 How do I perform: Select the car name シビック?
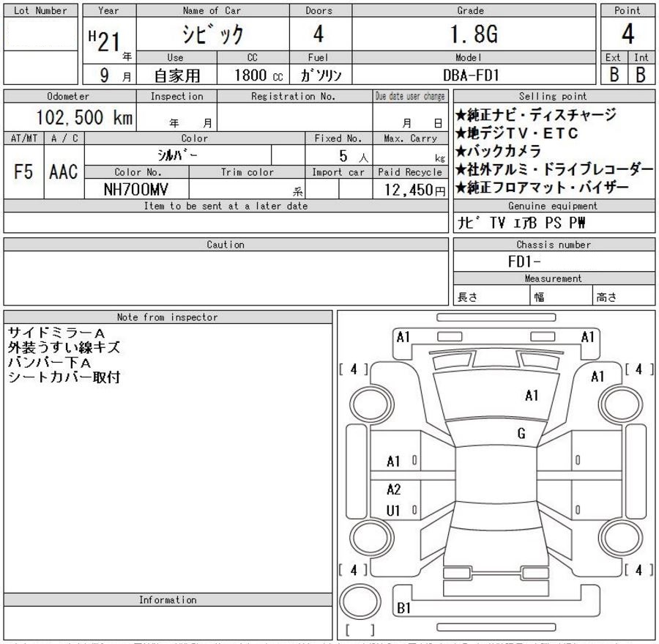coord(212,34)
